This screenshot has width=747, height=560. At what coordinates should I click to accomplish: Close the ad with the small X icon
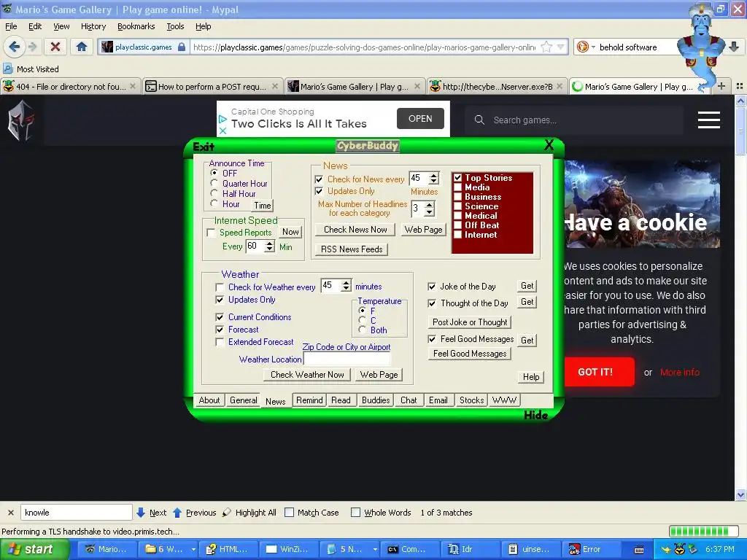[x=222, y=131]
